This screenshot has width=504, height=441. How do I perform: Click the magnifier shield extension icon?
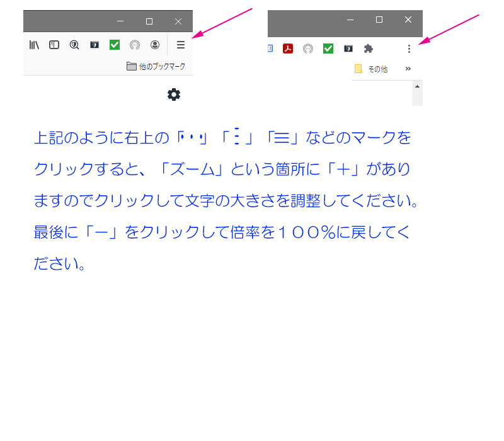74,45
